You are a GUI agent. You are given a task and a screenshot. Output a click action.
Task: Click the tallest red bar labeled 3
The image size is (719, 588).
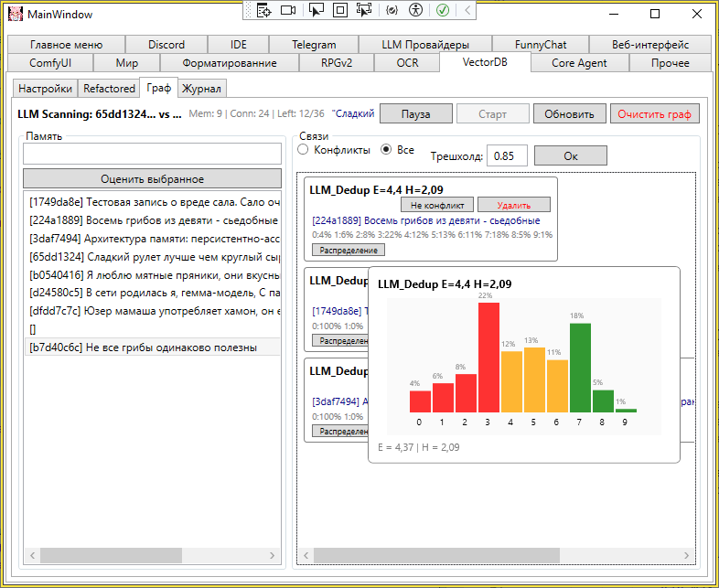tap(488, 358)
